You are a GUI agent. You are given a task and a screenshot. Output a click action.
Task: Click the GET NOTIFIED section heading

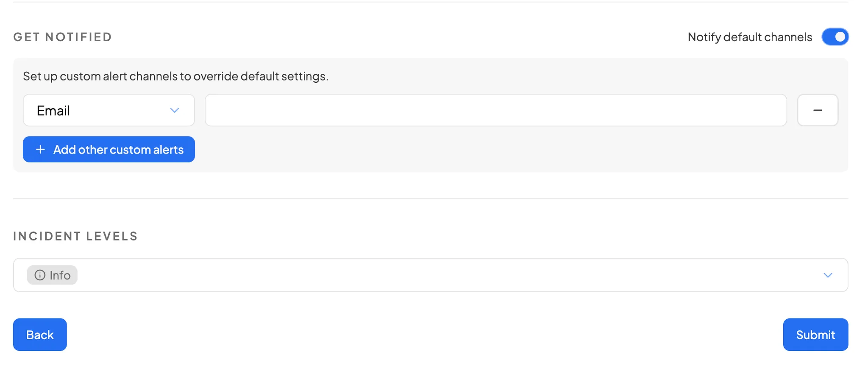click(x=63, y=37)
